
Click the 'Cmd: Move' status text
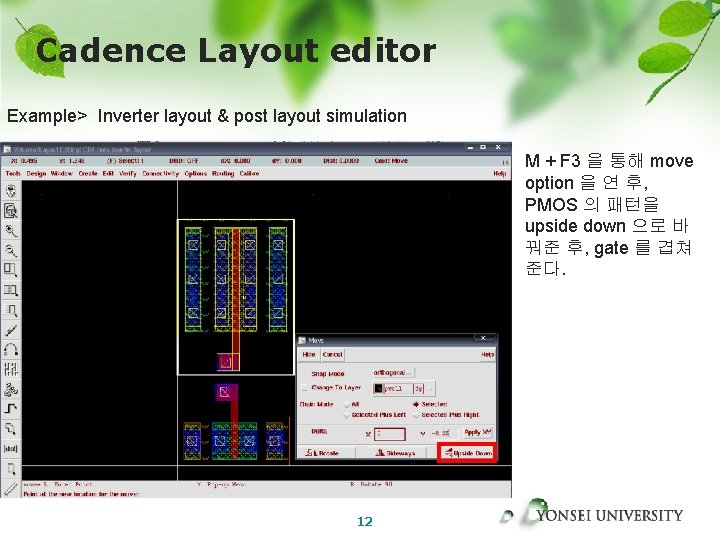(x=391, y=161)
